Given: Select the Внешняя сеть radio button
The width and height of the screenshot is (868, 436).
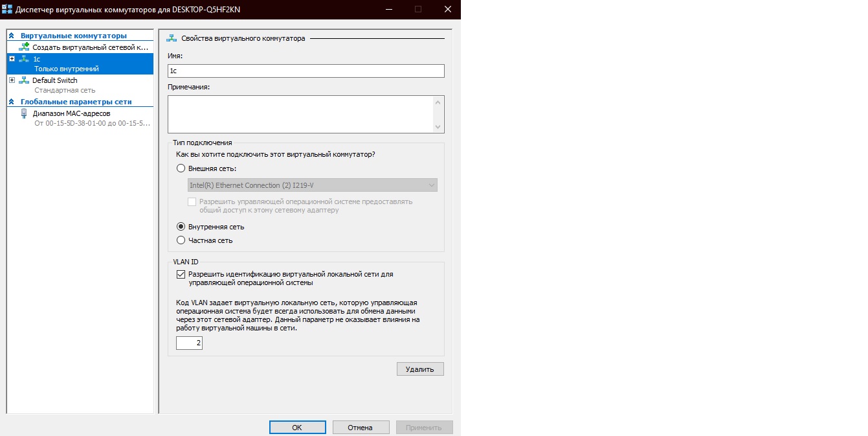Looking at the screenshot, I should tap(181, 168).
